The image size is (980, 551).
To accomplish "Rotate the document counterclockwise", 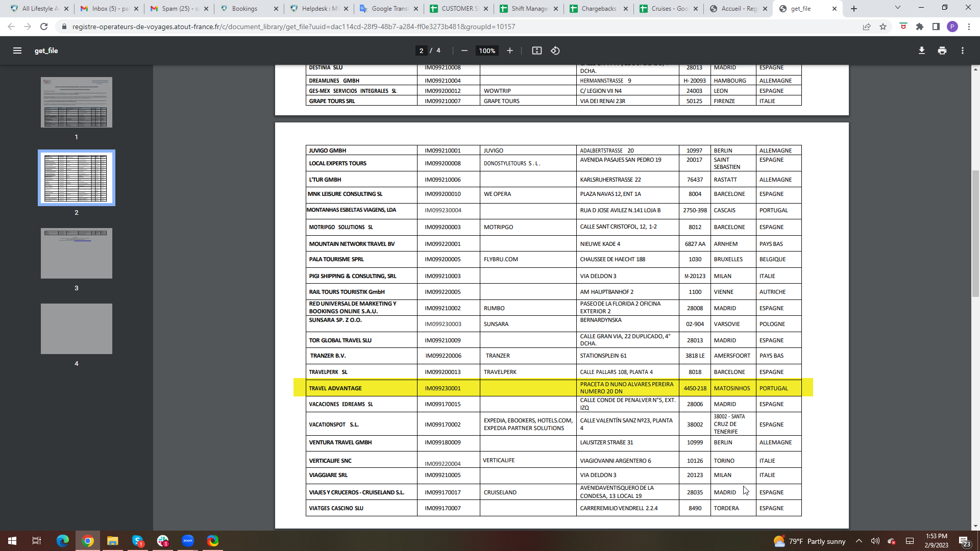I will coord(555,51).
